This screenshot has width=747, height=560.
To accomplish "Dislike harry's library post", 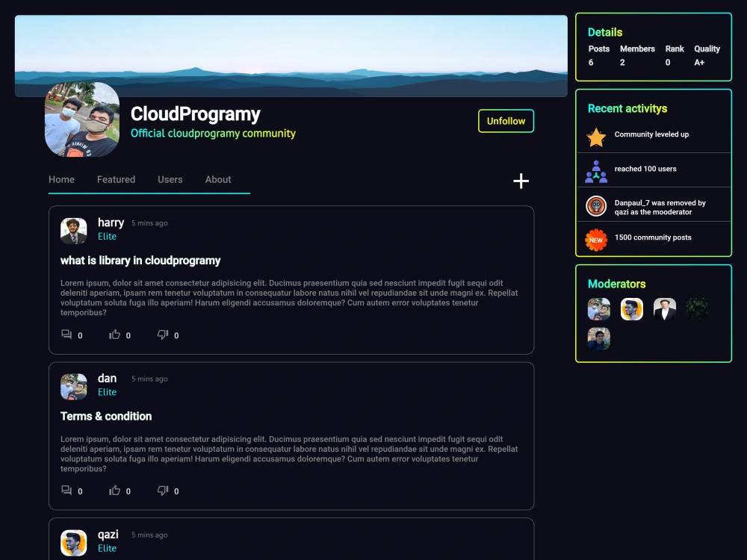I will [x=163, y=335].
